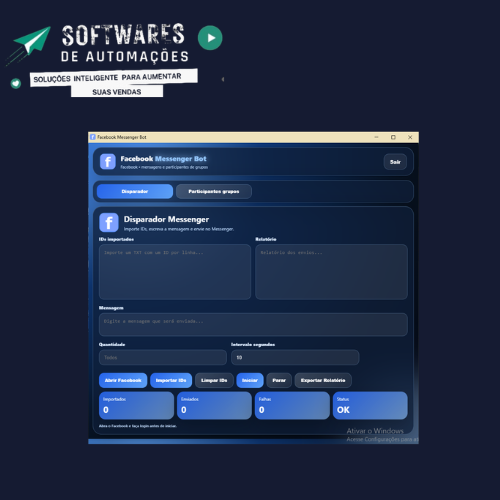Viewport: 500px width, 500px height.
Task: Click Limpar IDs button
Action: pos(214,380)
